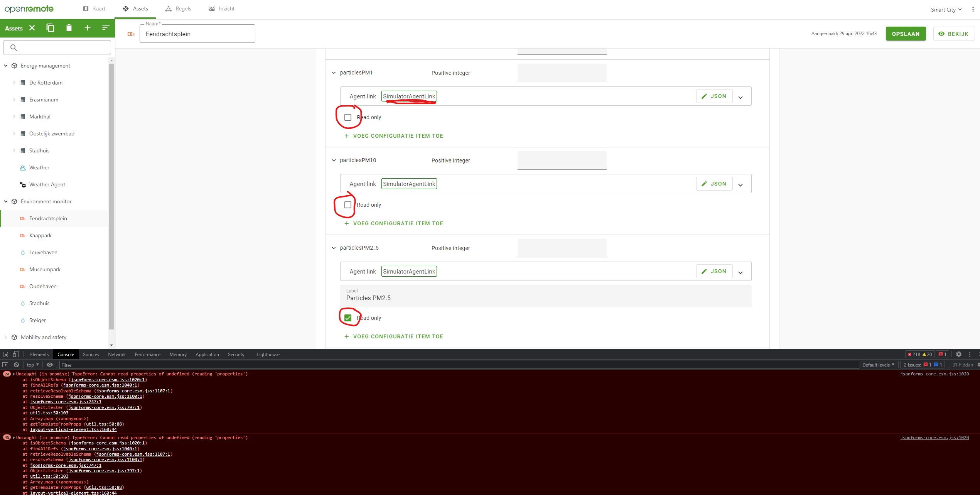The width and height of the screenshot is (980, 495).
Task: Click JSON button for particlesPM1 agent link
Action: point(714,96)
